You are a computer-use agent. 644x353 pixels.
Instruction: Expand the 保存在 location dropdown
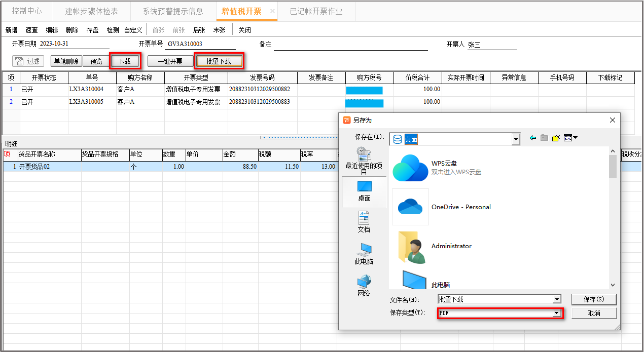[516, 139]
